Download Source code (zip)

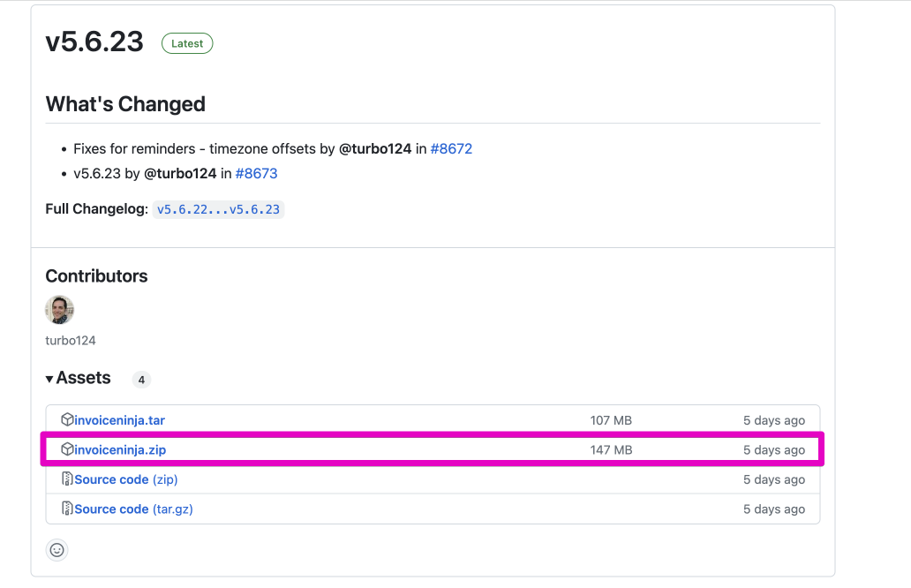click(x=126, y=479)
